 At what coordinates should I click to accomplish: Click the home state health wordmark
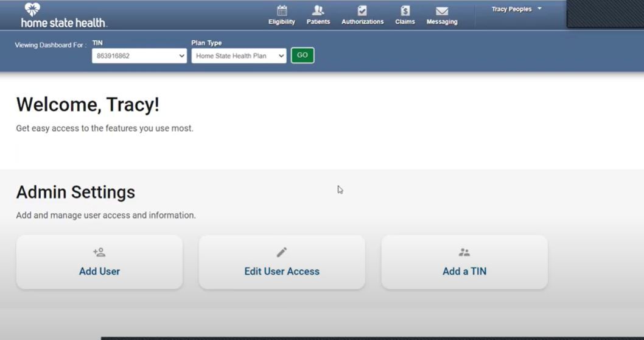coord(64,23)
